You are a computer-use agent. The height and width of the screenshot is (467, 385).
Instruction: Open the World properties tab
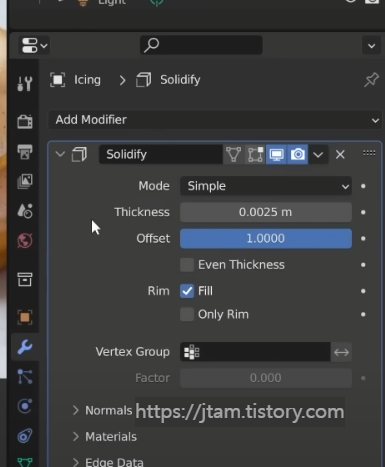pyautogui.click(x=25, y=240)
